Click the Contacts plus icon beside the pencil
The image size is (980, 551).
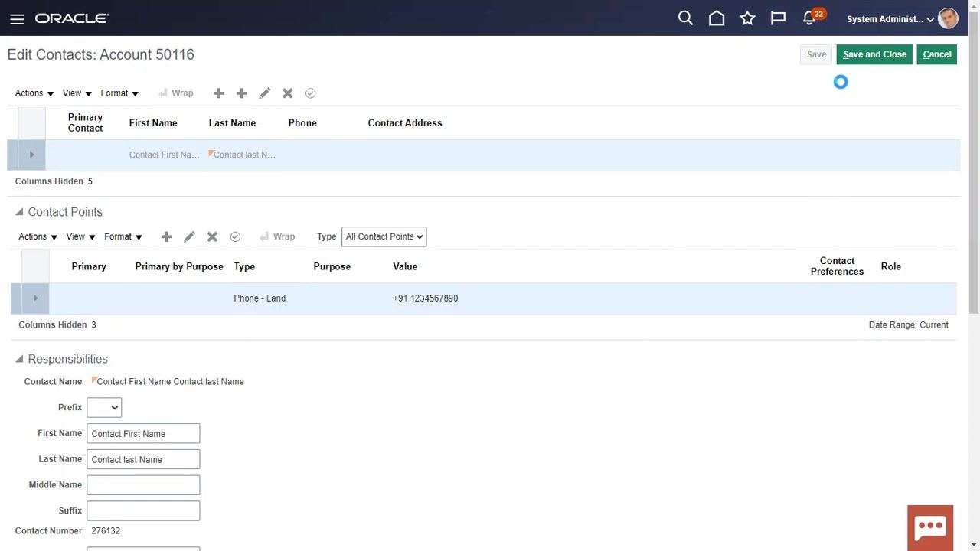[x=241, y=93]
